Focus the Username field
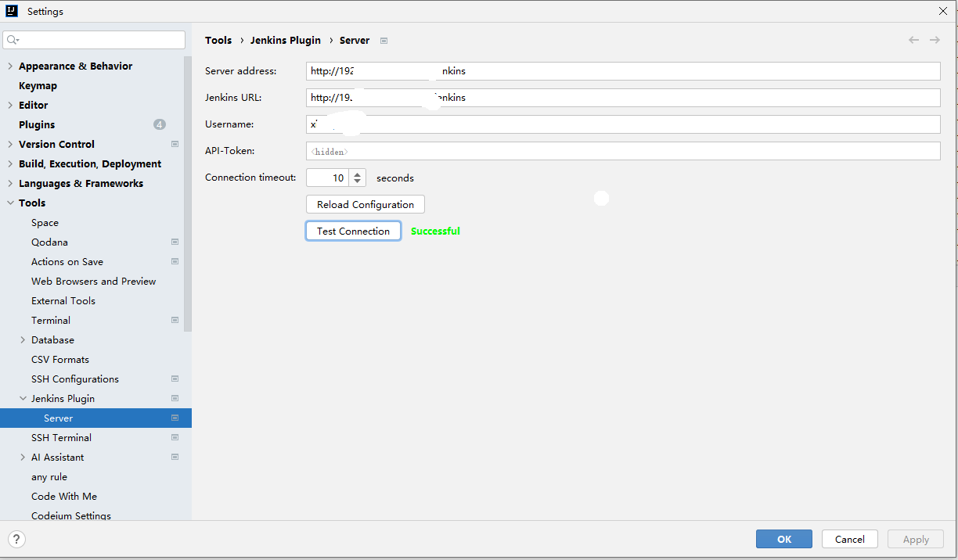958x560 pixels. point(623,124)
